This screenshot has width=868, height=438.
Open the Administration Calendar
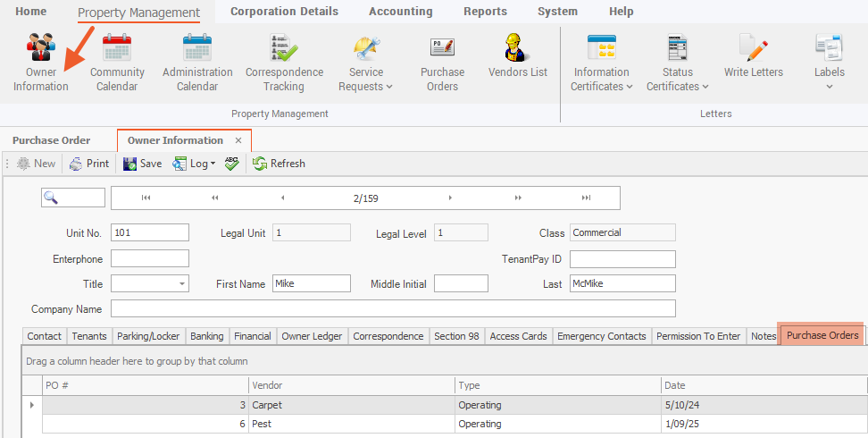coord(197,62)
